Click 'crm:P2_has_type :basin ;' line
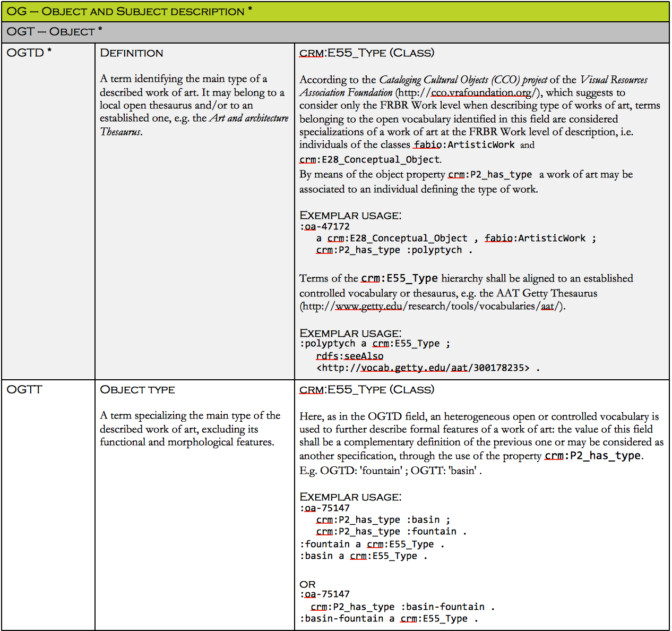Screen dimensions: 672x631 coord(383,519)
